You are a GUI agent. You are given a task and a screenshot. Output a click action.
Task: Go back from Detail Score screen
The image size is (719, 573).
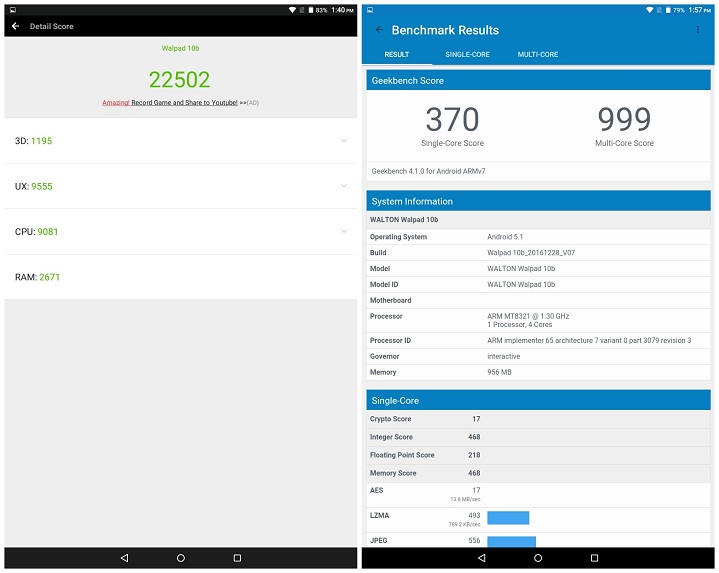coord(16,26)
